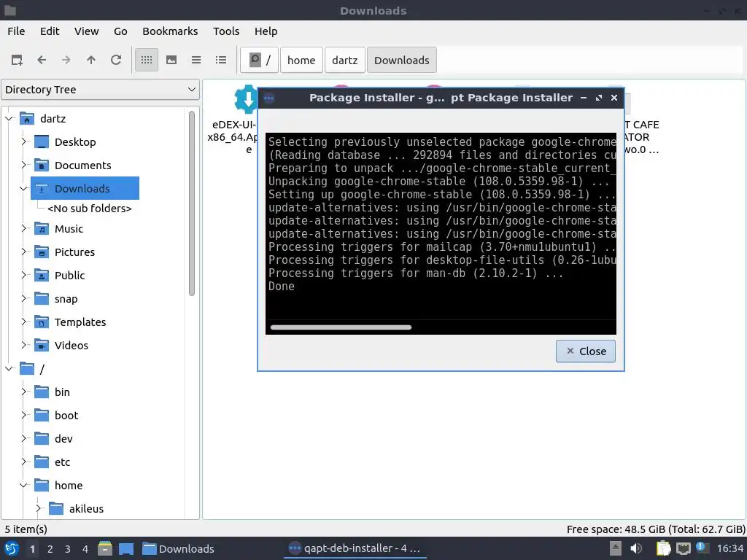Select the Downloads folder in tree
Image resolution: width=747 pixels, height=560 pixels.
coord(85,189)
